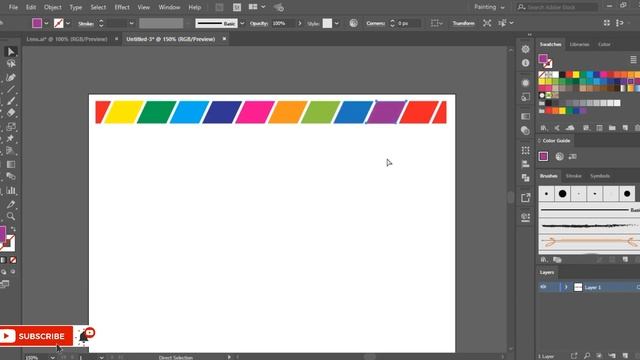Open the Swatches panel hamburger menu

[633, 60]
